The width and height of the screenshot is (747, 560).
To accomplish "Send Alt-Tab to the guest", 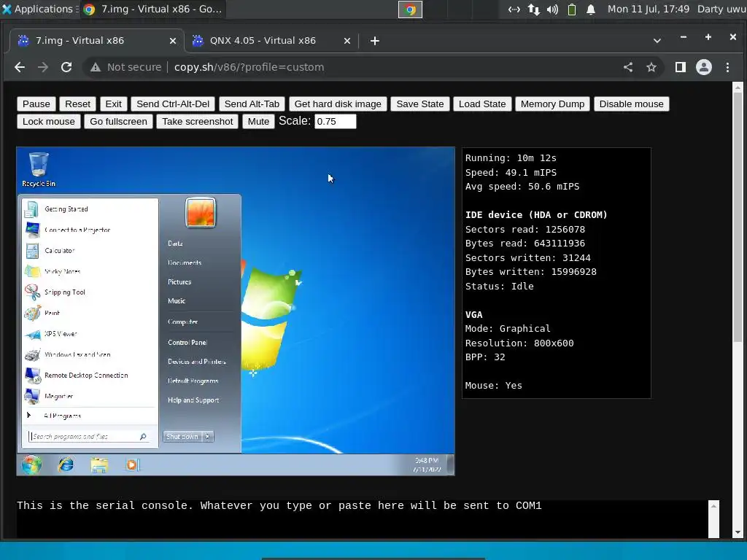I will click(252, 104).
